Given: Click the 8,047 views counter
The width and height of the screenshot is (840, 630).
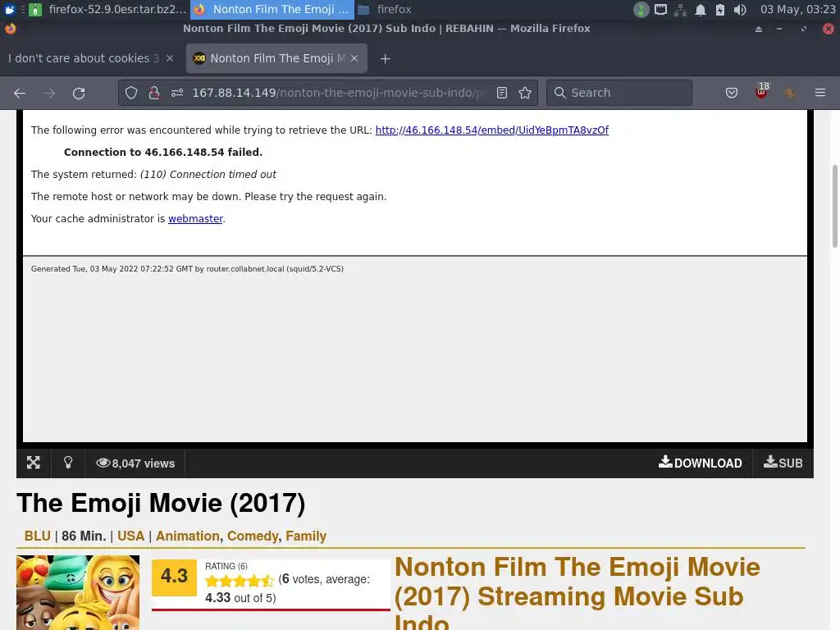Looking at the screenshot, I should [135, 463].
